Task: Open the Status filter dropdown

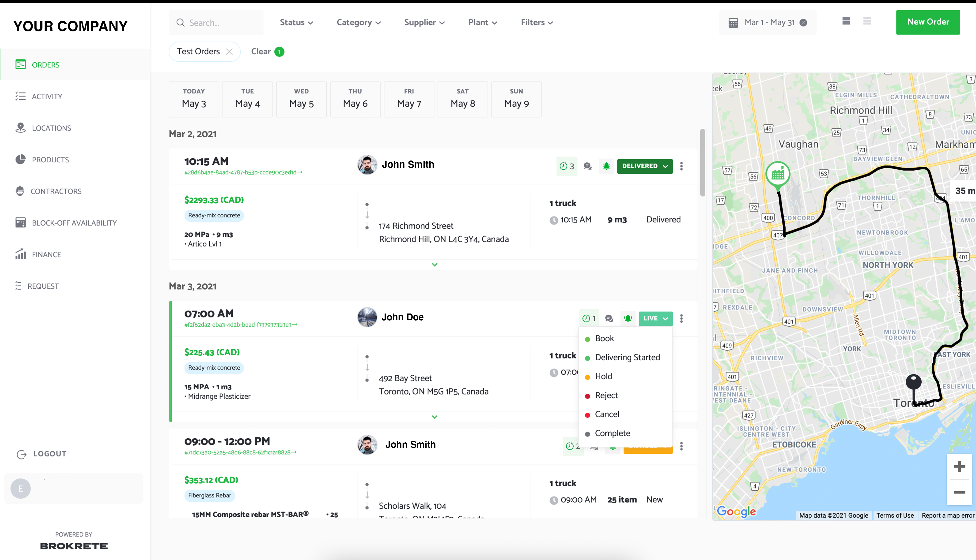Action: (x=296, y=23)
